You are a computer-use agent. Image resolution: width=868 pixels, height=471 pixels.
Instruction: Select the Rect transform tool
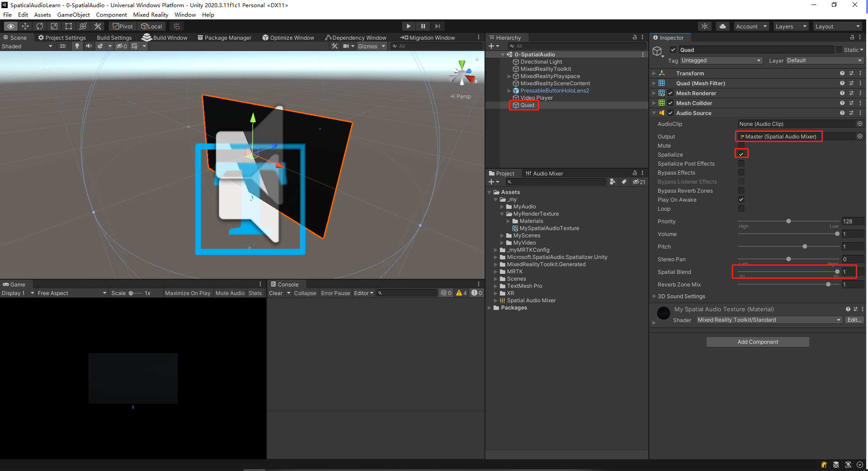(69, 26)
